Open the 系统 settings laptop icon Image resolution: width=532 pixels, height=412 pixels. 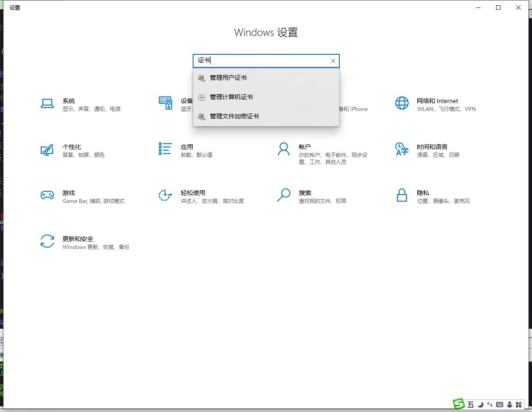coord(47,103)
